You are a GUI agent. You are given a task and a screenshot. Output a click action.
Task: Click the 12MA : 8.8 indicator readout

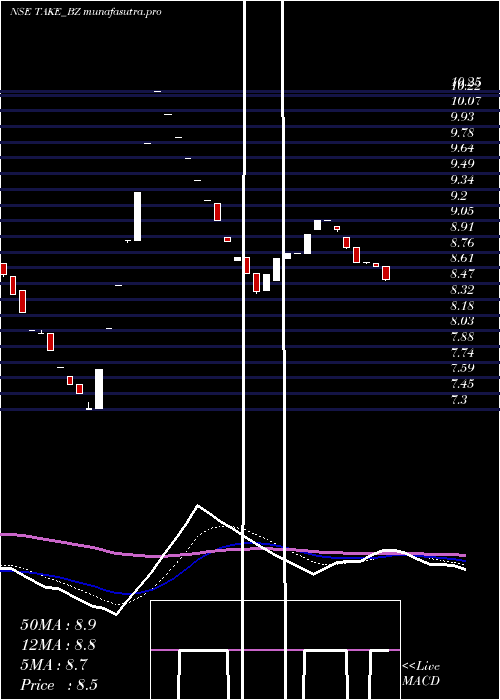coord(58,645)
